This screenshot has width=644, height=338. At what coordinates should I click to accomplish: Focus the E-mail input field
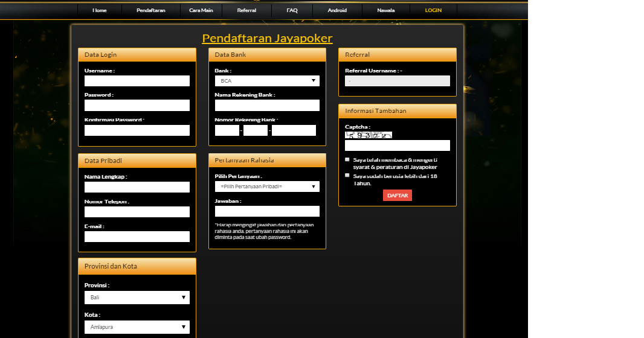(x=137, y=237)
